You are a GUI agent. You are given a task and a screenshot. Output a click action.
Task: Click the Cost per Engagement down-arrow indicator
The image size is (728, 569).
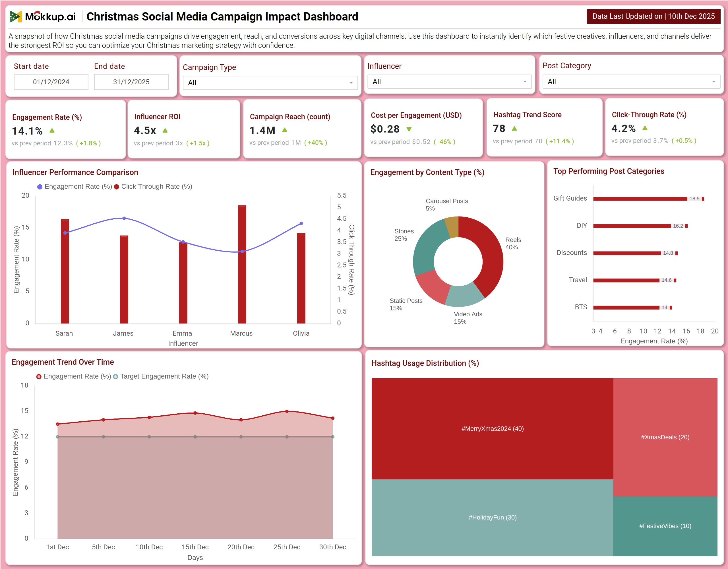[409, 129]
